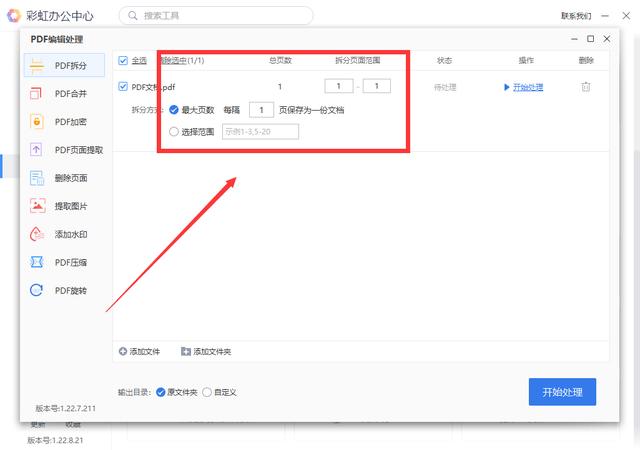The image size is (640, 450).
Task: Click the 操作 column header
Action: pyautogui.click(x=526, y=60)
